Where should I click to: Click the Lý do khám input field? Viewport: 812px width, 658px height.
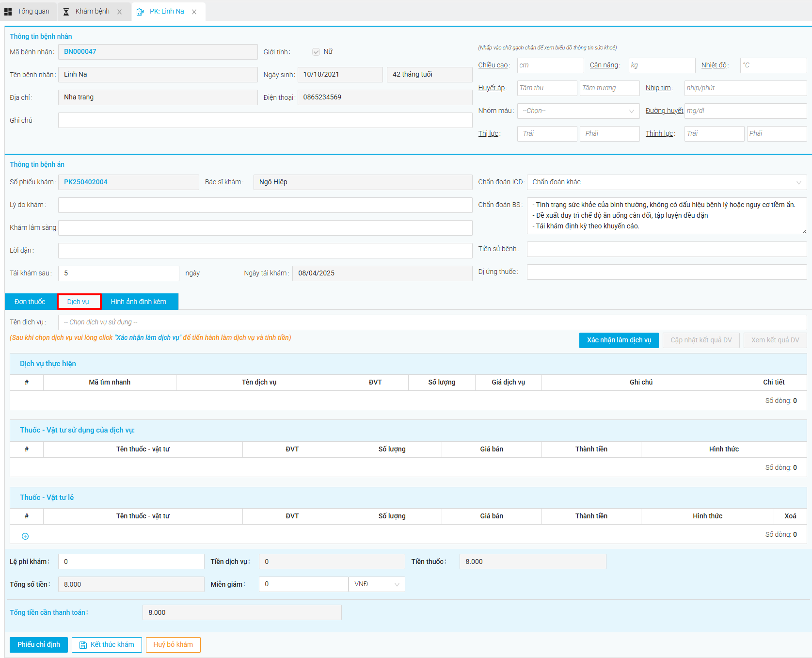pos(265,205)
